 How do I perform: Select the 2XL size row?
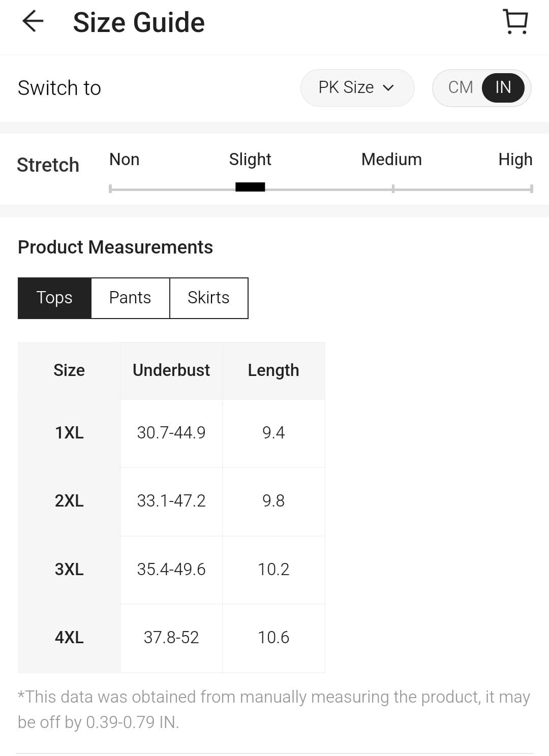point(69,501)
